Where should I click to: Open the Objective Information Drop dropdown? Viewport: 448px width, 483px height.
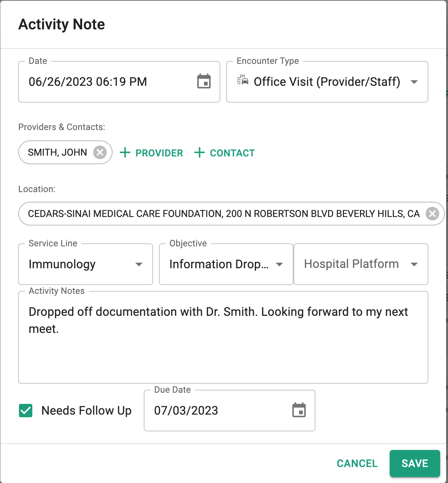click(226, 264)
